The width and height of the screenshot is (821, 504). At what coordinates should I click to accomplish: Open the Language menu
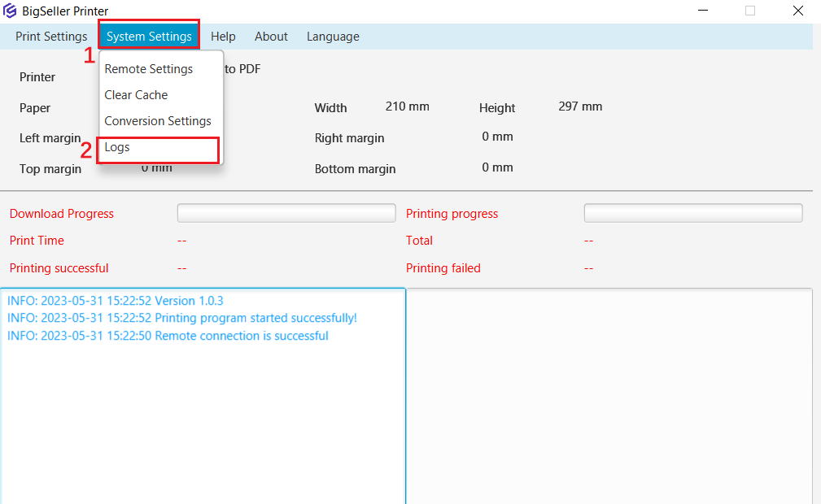point(333,37)
